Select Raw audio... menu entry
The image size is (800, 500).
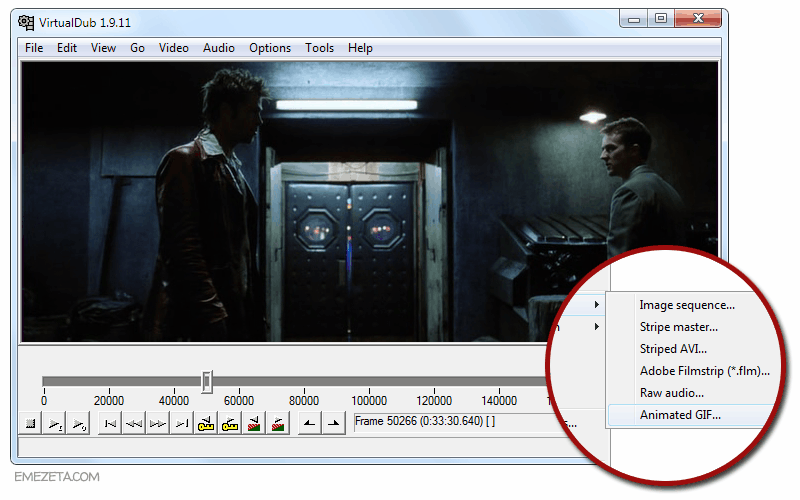(x=671, y=393)
